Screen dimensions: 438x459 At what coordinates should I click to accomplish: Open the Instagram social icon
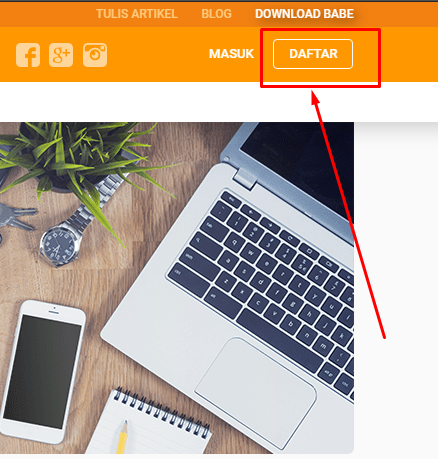[x=95, y=55]
